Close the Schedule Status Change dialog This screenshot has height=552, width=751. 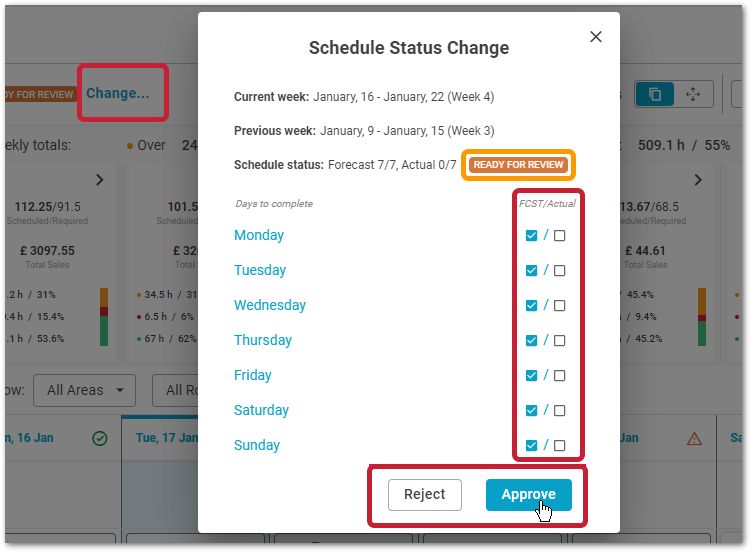point(595,37)
